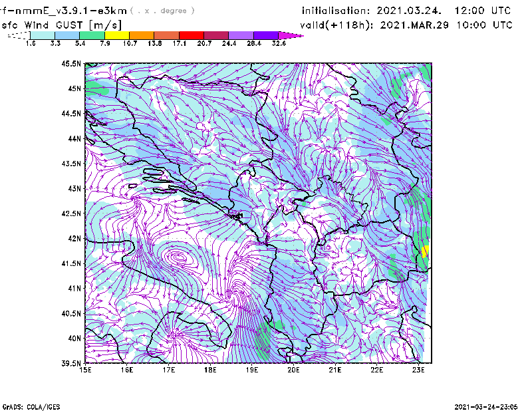The image size is (532, 411).
Task: Click the '( . x . degree )' text
Action: click(162, 11)
